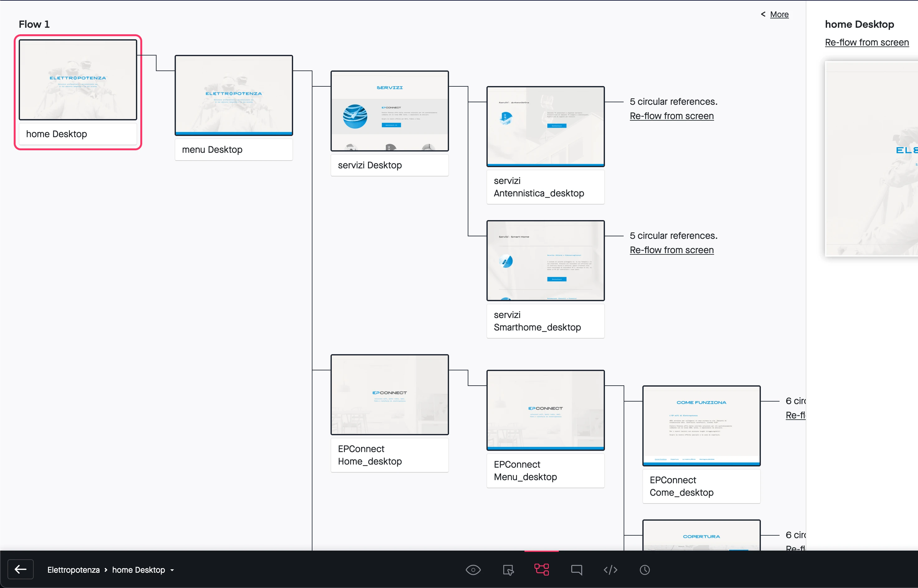Click the back arrow button
The image size is (918, 588).
20,569
